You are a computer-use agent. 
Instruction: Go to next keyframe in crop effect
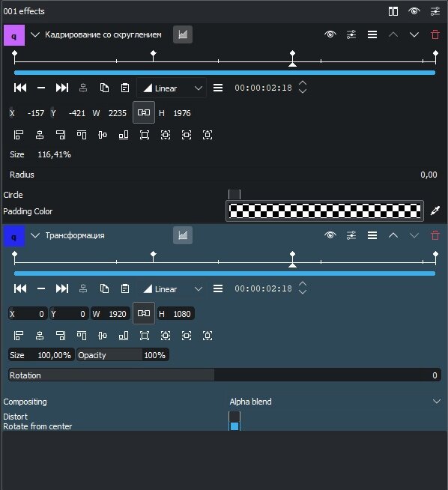(x=62, y=88)
